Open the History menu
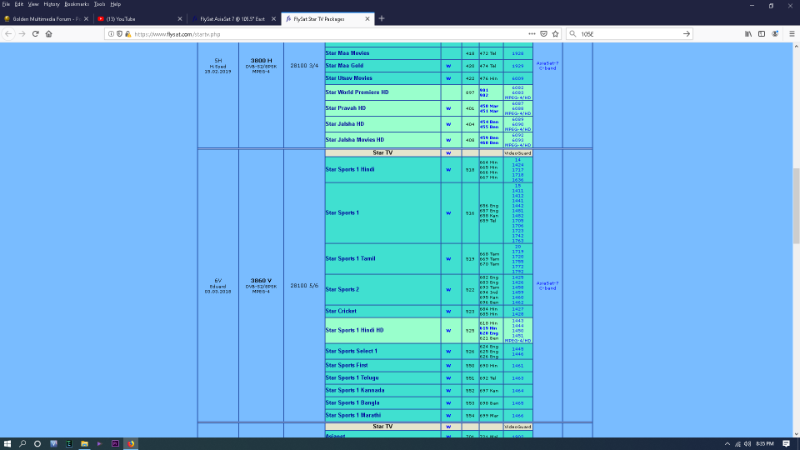The width and height of the screenshot is (800, 450). tap(52, 4)
